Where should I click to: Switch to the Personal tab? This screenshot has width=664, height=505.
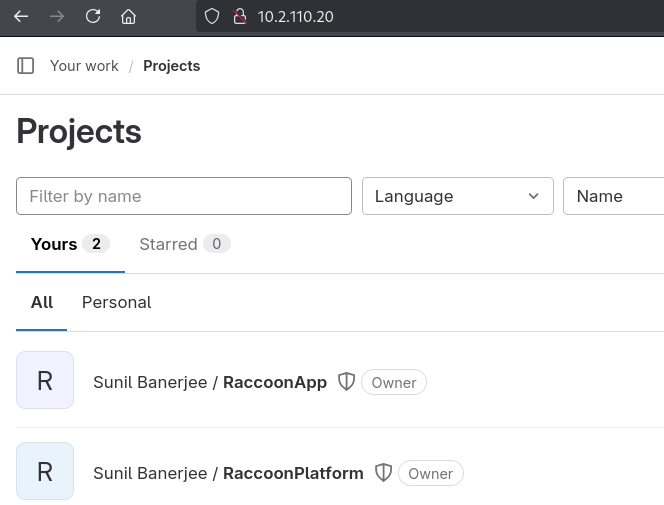click(116, 302)
